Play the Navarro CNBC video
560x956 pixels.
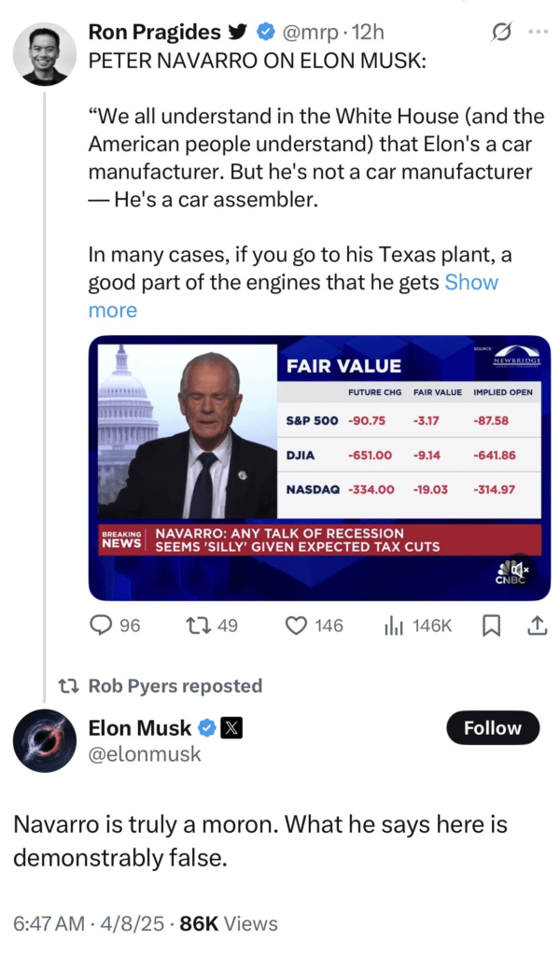click(319, 467)
